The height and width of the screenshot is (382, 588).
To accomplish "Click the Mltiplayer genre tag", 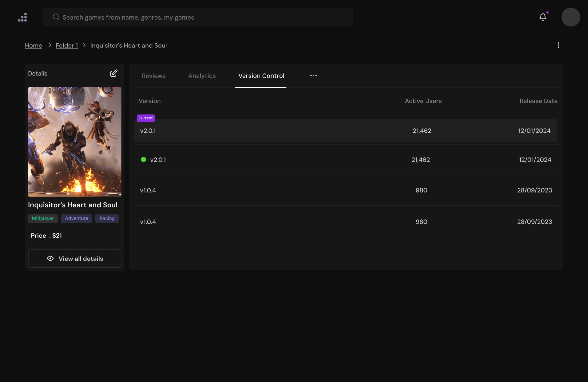I will coord(43,218).
